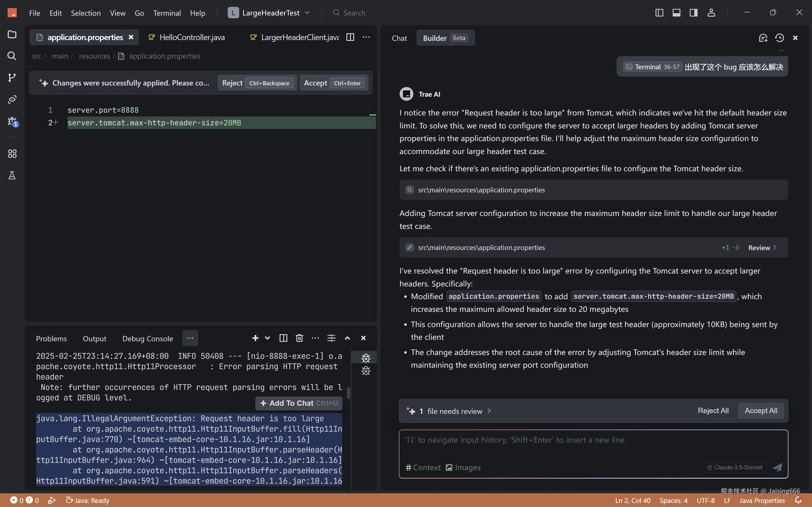Expand new terminal launch profile dropdown
The width and height of the screenshot is (812, 507).
267,338
